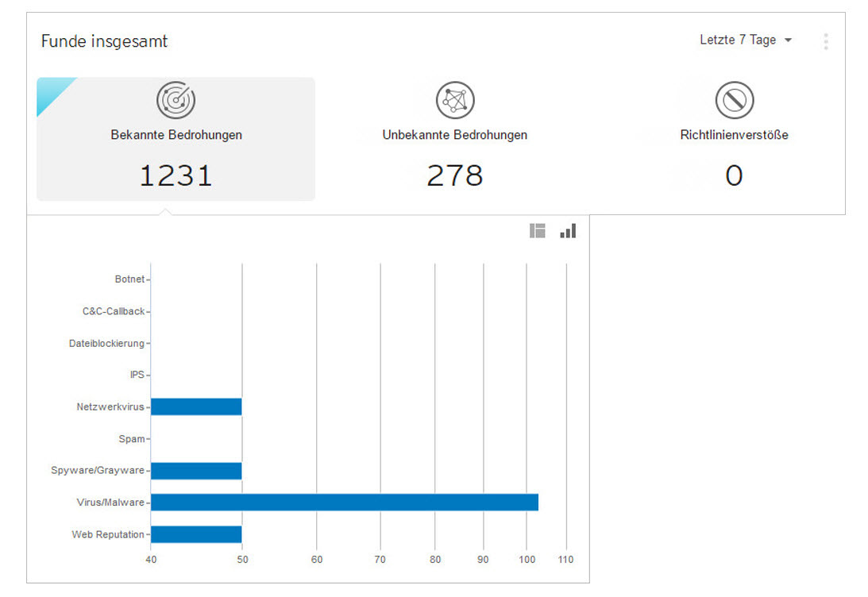Image resolution: width=868 pixels, height=597 pixels.
Task: Click the 1231 known threats count
Action: coord(176,175)
